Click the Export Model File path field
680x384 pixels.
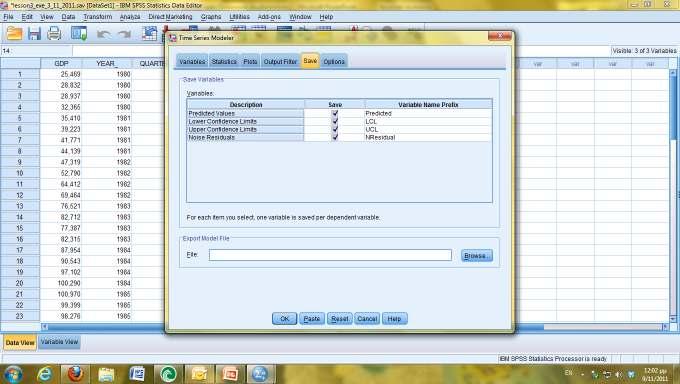[330, 255]
